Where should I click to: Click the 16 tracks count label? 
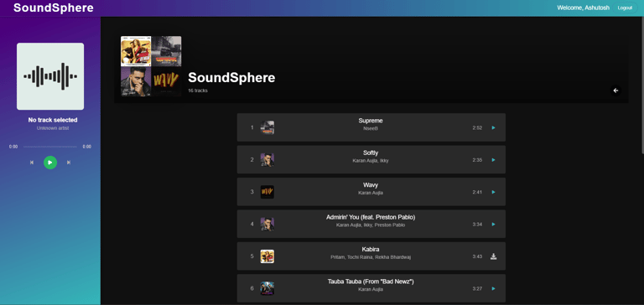198,90
